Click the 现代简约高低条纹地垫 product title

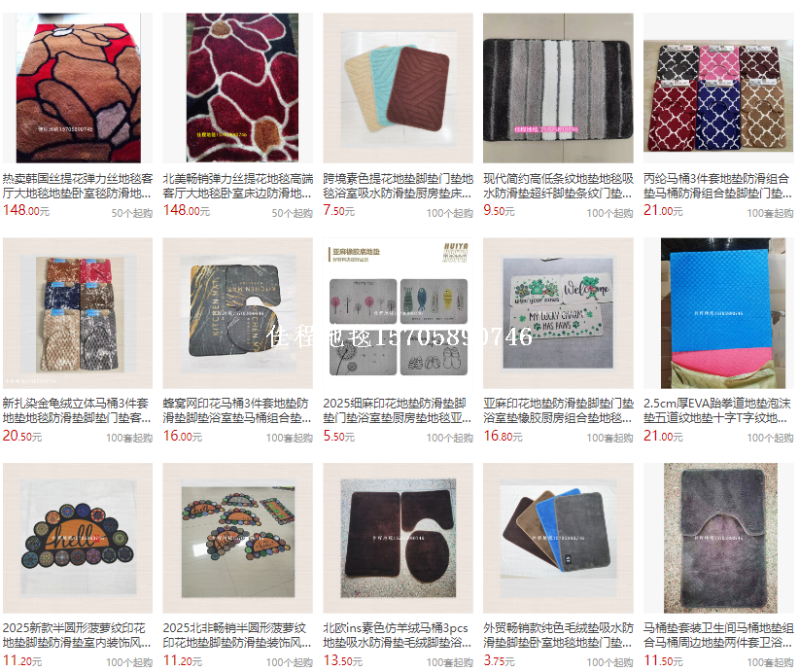click(x=558, y=186)
